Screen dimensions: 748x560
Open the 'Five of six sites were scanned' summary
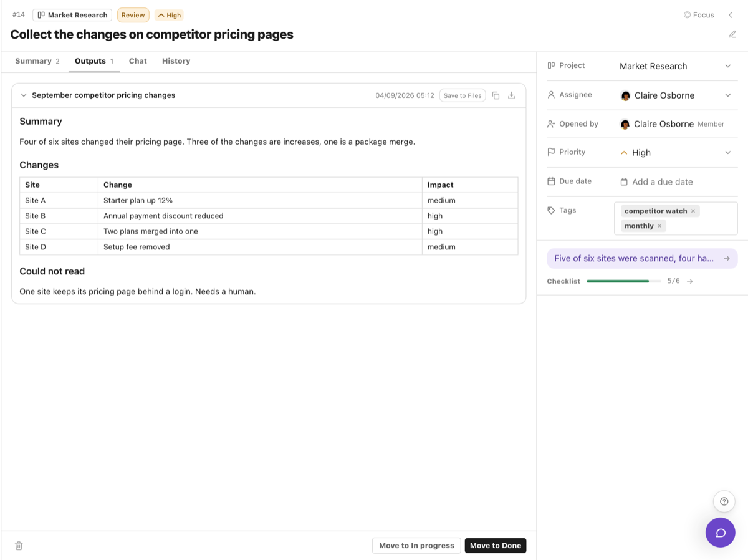(x=642, y=258)
